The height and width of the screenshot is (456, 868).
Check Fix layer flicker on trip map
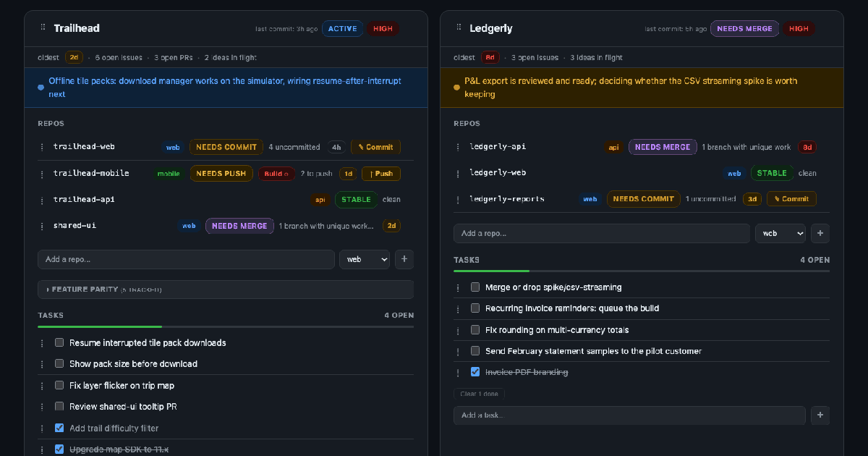[x=59, y=385]
